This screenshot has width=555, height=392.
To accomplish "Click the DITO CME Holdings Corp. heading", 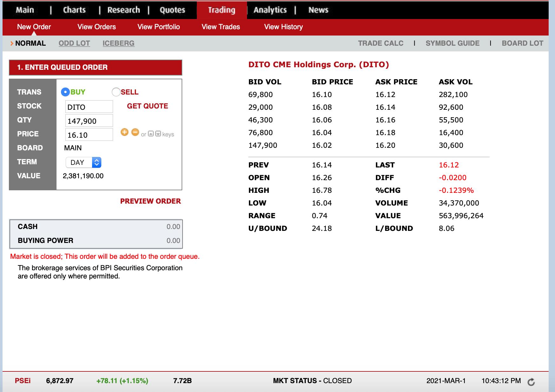I will point(318,64).
